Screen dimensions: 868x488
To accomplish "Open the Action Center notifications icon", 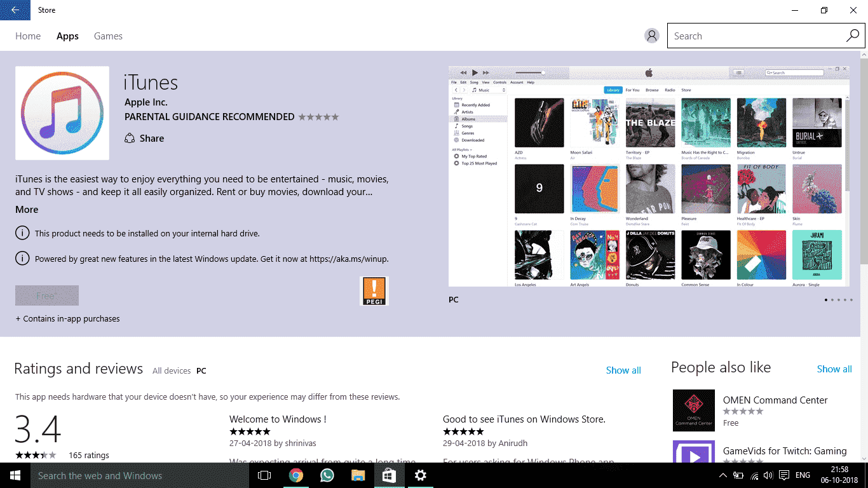I will [x=784, y=475].
